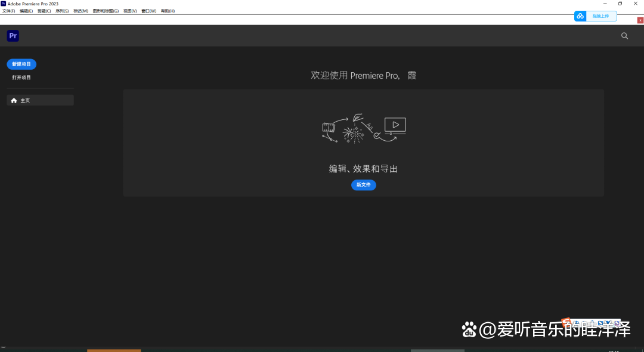Click the Premiere Pro logo icon
The width and height of the screenshot is (644, 352).
(13, 36)
